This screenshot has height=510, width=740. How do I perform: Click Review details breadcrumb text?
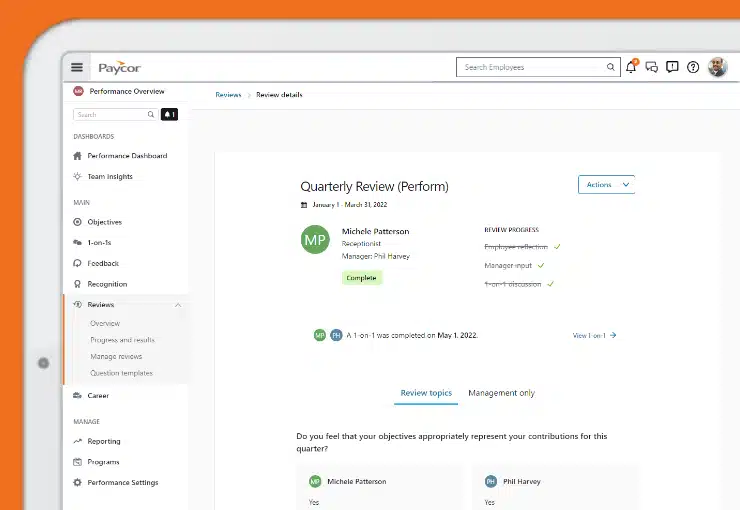[x=279, y=95]
